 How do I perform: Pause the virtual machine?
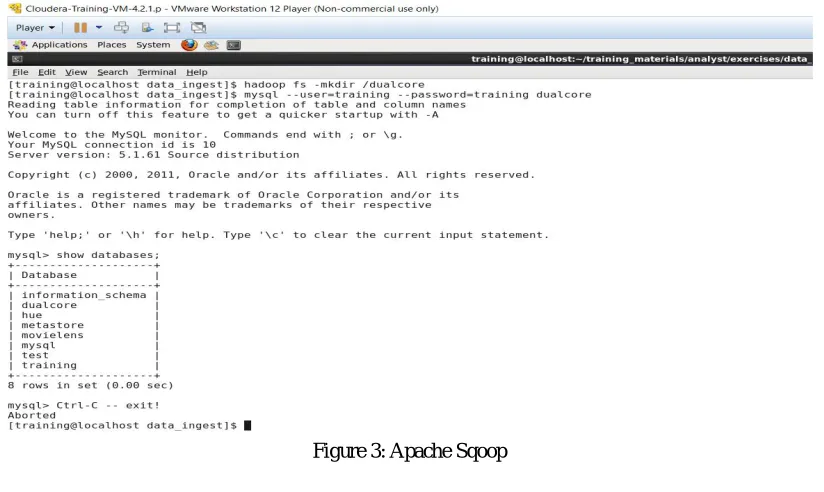[80, 28]
